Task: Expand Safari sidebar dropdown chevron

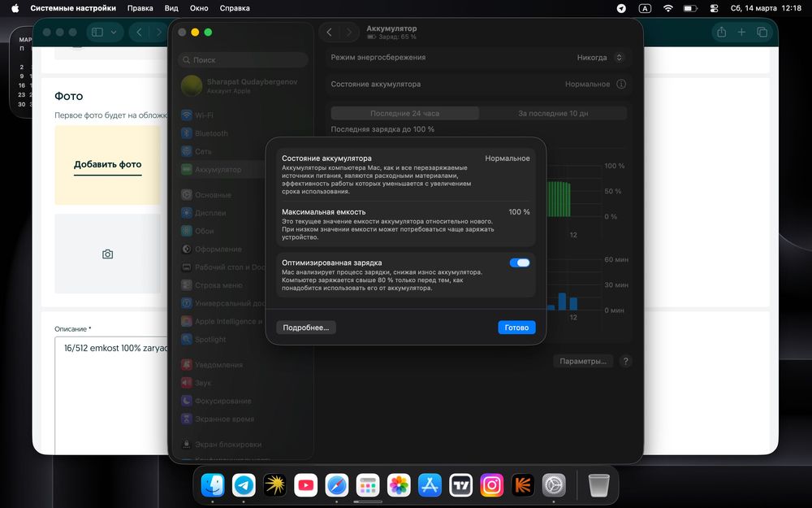Action: tap(114, 33)
